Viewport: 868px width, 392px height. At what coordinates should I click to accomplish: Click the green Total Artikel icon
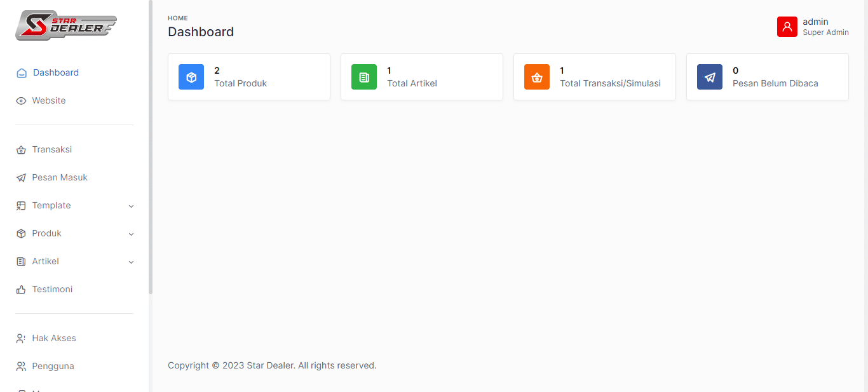click(364, 77)
